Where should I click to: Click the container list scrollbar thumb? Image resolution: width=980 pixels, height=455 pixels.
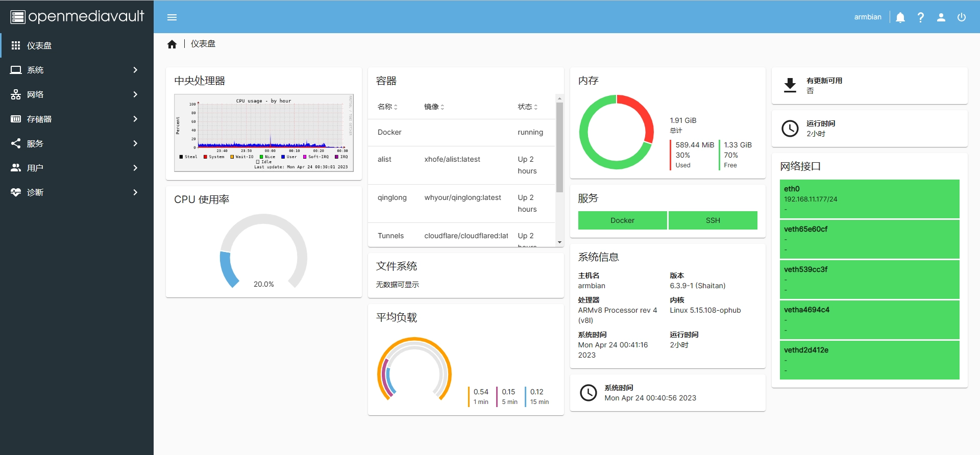[559, 147]
